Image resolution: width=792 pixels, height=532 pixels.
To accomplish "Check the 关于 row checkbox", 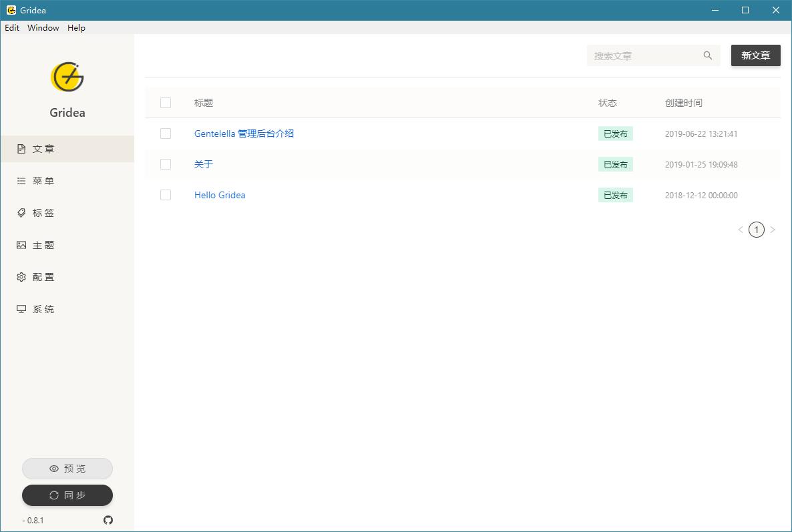I will click(x=166, y=164).
